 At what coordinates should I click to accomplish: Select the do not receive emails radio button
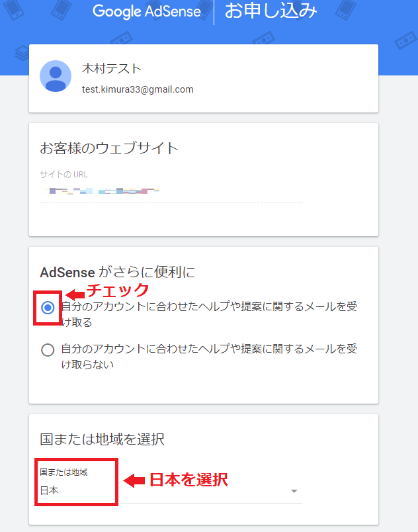point(48,350)
